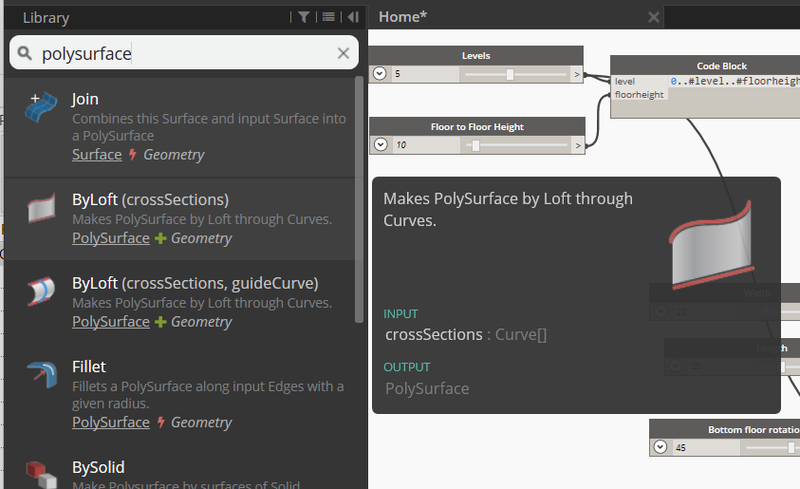Screen dimensions: 800x489
Task: Click Bottom floor rotation value 45
Action: (706, 448)
